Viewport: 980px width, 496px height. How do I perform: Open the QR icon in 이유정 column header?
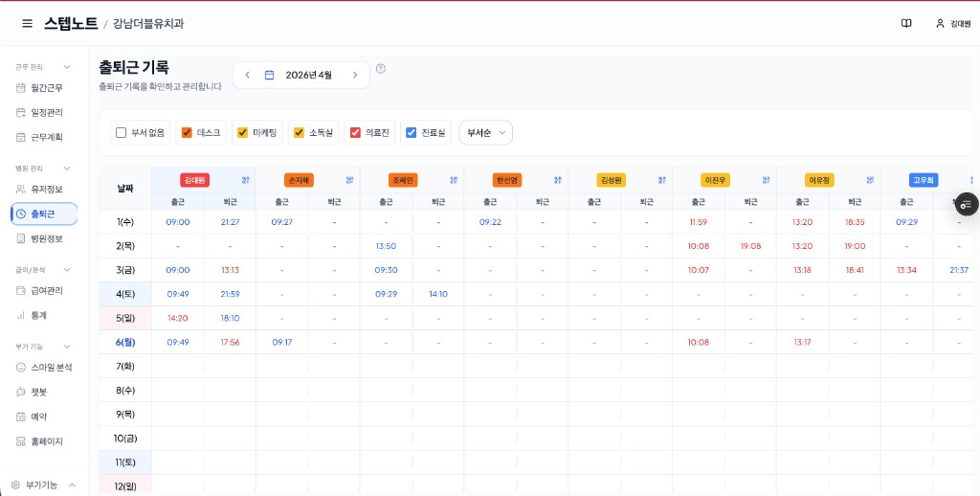[870, 180]
